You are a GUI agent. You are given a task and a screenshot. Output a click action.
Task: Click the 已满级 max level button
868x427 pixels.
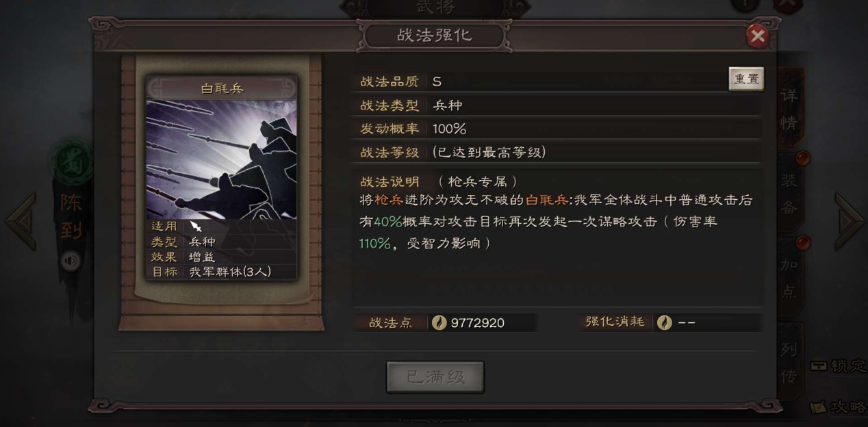[435, 377]
